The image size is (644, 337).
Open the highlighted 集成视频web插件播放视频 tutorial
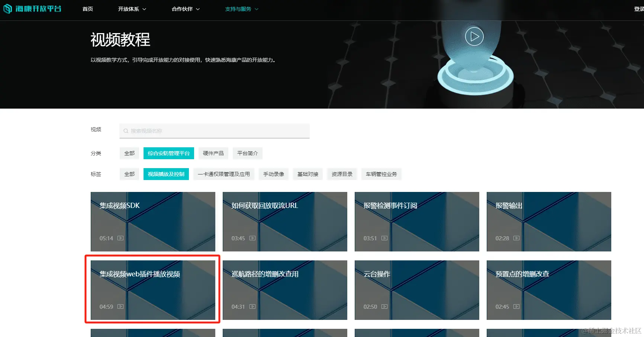coord(152,290)
